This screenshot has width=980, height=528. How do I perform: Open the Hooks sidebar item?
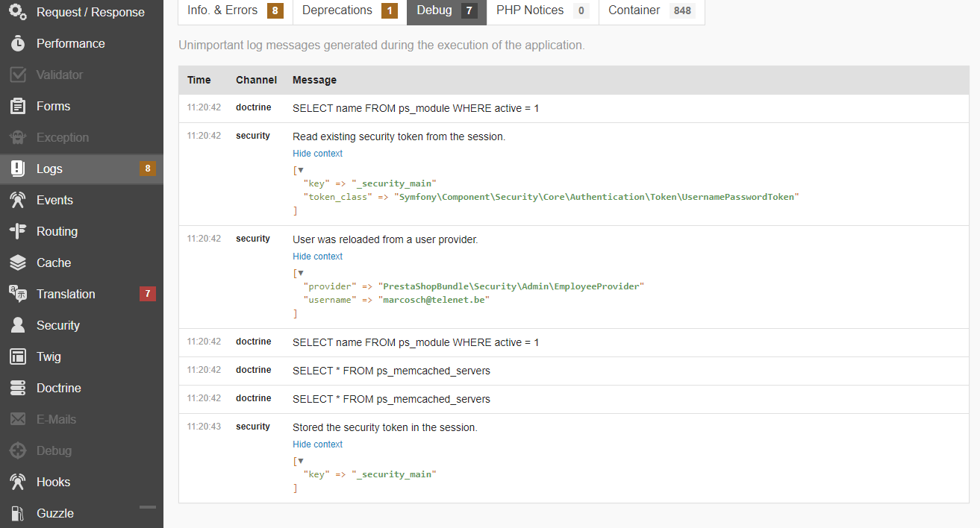click(x=53, y=483)
